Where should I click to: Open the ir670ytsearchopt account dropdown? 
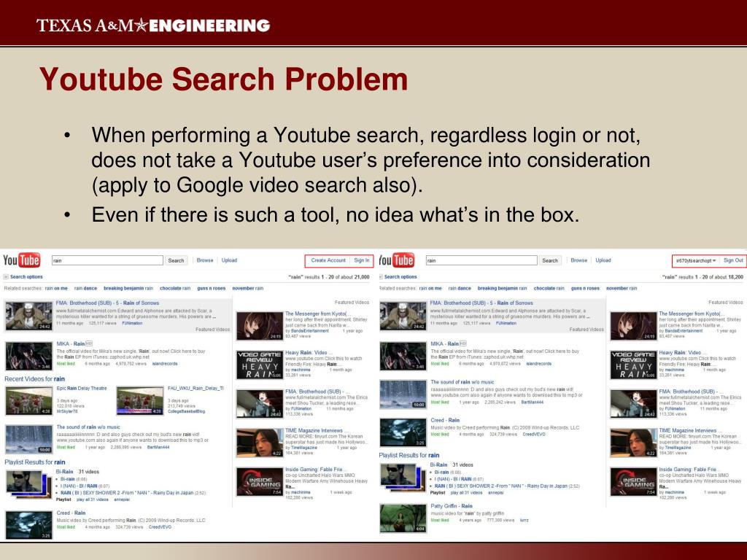pos(696,261)
